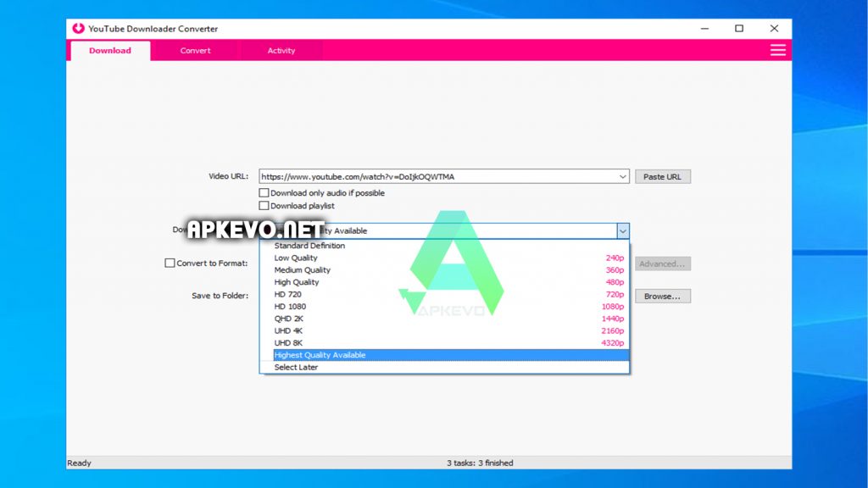Pick HD 1080 quality option
Viewport: 868px width, 488px height.
click(444, 307)
